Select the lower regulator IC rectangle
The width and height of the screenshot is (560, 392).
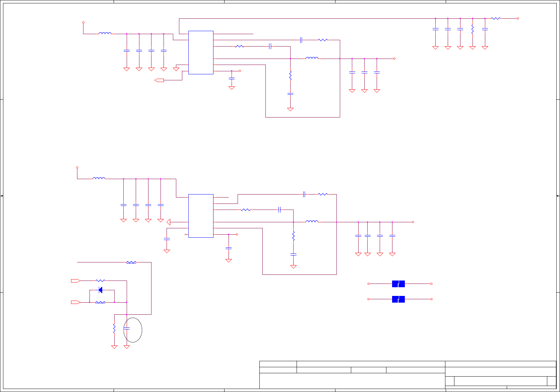[x=201, y=216]
